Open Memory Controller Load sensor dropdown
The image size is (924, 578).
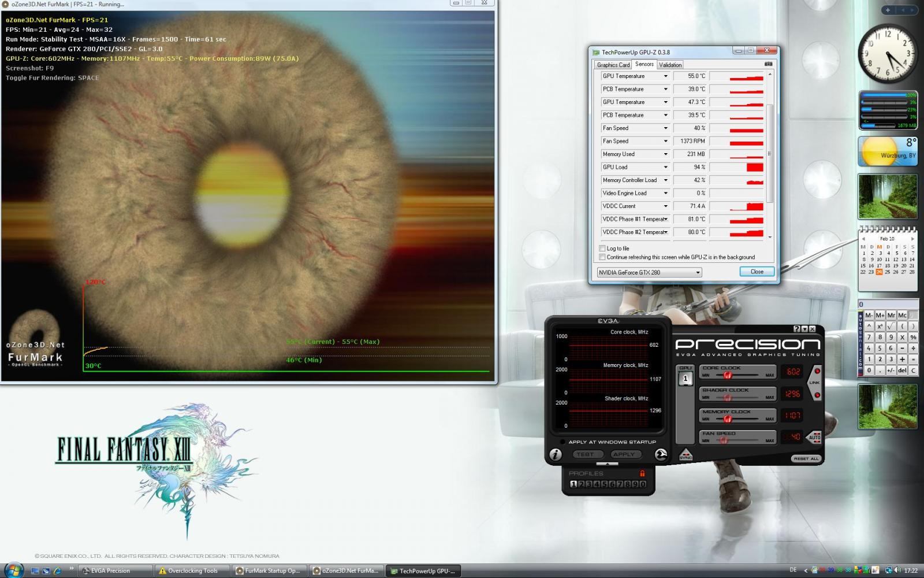click(665, 180)
